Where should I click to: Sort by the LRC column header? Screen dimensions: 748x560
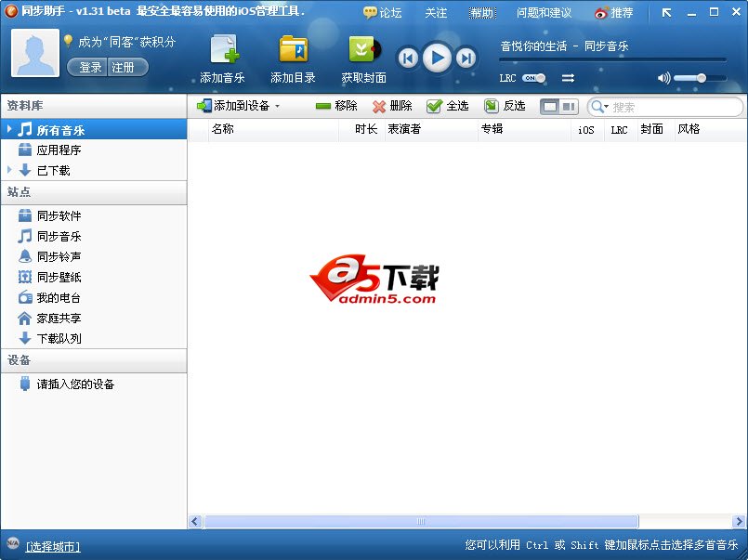pyautogui.click(x=621, y=130)
